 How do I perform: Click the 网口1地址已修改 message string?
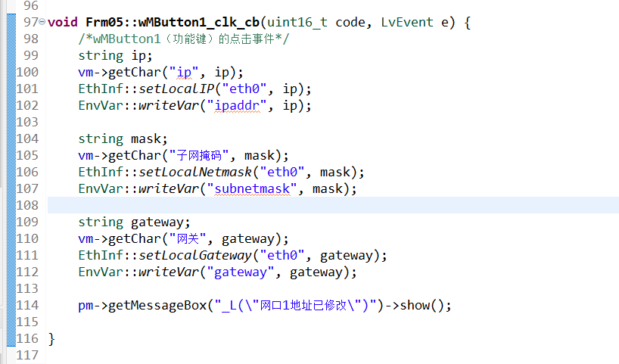(x=303, y=306)
